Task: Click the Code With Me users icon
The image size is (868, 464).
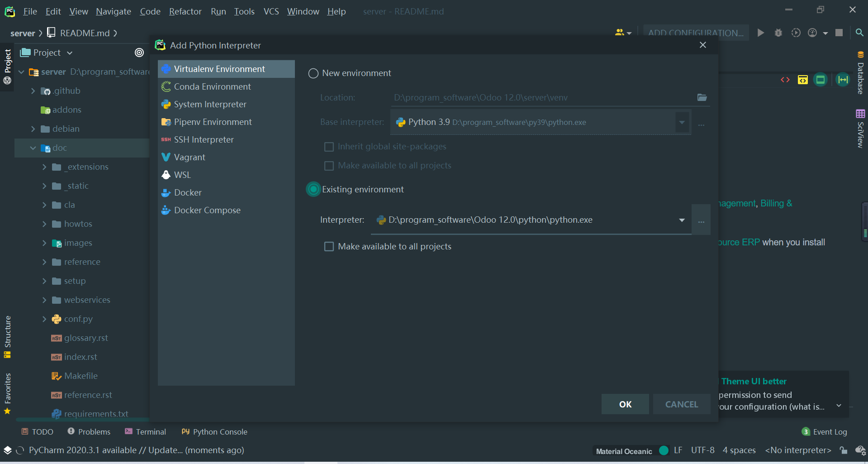Action: tap(623, 33)
